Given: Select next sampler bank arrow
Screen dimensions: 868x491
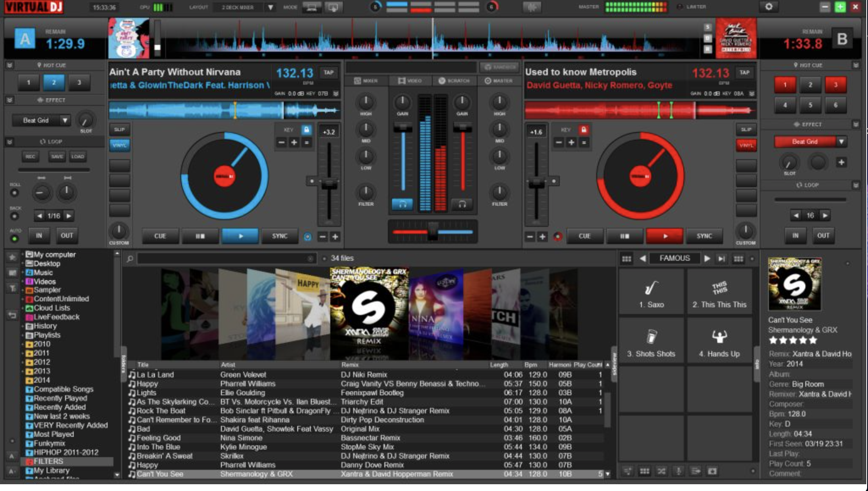Looking at the screenshot, I should (x=707, y=258).
